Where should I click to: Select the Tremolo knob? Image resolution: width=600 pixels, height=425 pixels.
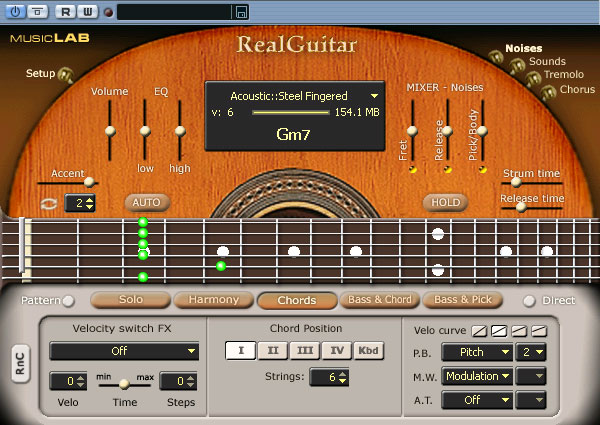[x=533, y=79]
